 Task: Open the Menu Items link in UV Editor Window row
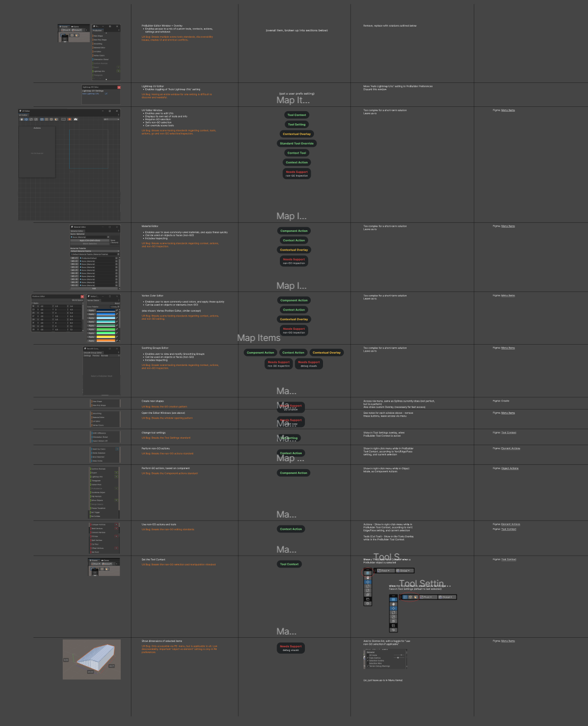click(508, 110)
